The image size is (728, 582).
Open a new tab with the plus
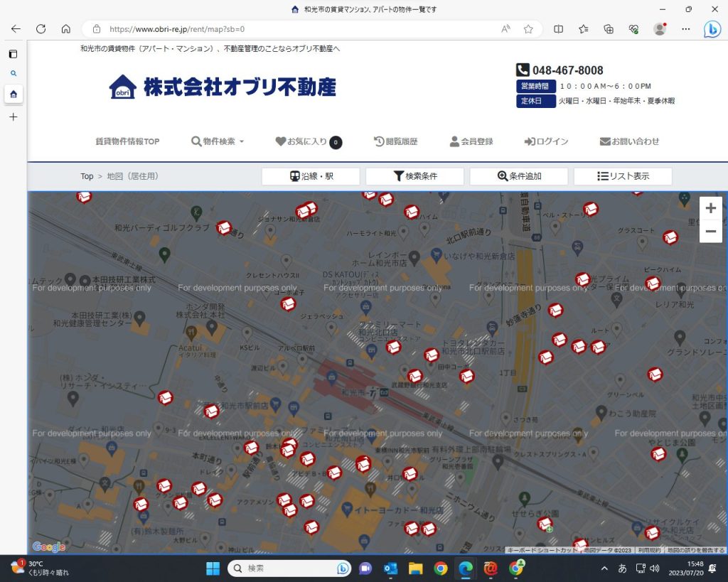(14, 117)
